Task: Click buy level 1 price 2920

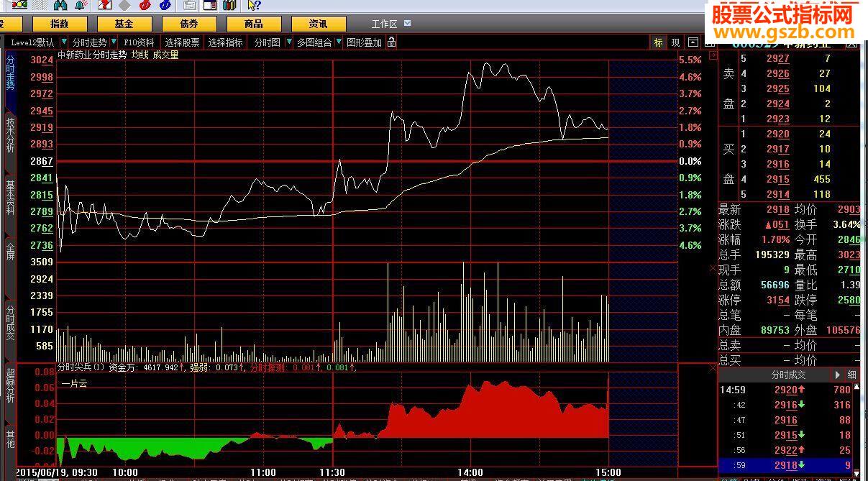Action: coord(777,134)
